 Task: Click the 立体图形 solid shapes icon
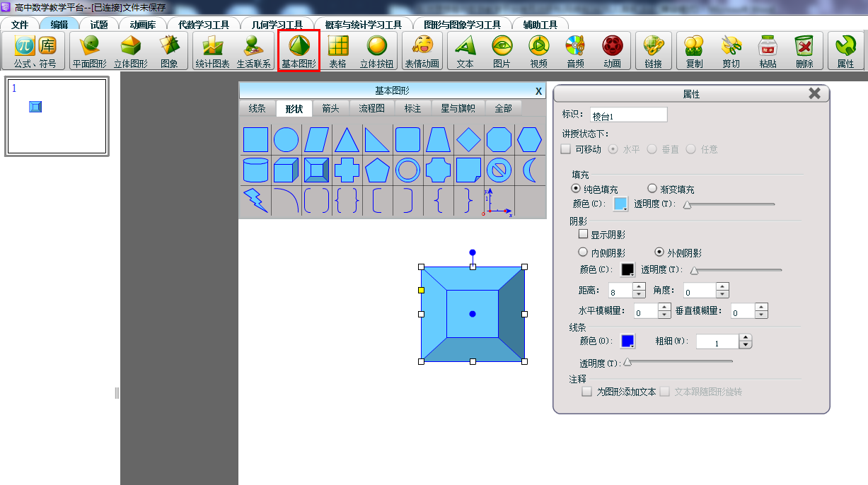pyautogui.click(x=130, y=51)
